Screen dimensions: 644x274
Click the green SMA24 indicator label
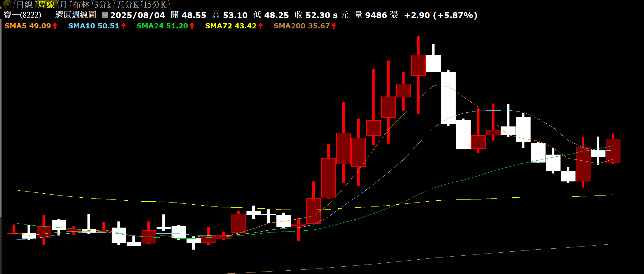click(162, 26)
